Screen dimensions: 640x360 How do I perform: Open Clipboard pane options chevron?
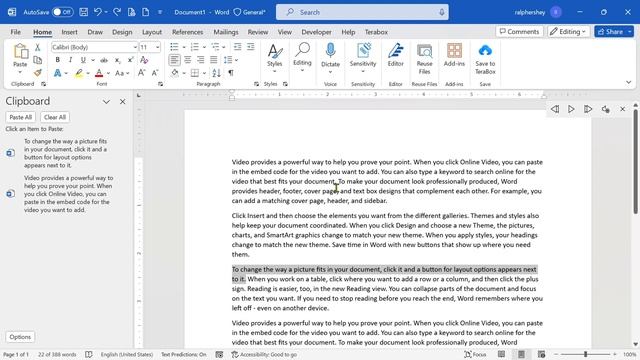click(x=106, y=102)
